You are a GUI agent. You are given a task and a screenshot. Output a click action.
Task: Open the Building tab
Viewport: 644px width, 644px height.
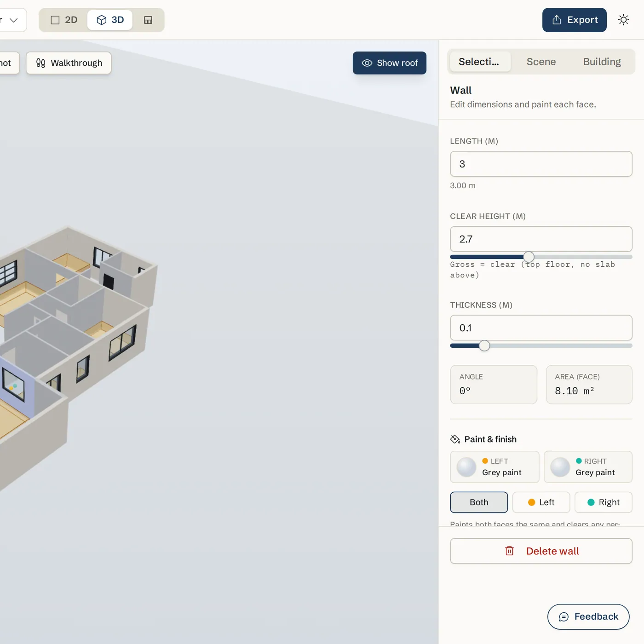click(x=602, y=62)
